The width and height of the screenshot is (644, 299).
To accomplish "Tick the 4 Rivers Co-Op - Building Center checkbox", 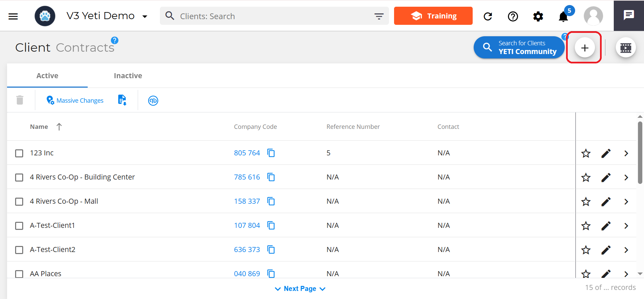I will click(x=19, y=178).
